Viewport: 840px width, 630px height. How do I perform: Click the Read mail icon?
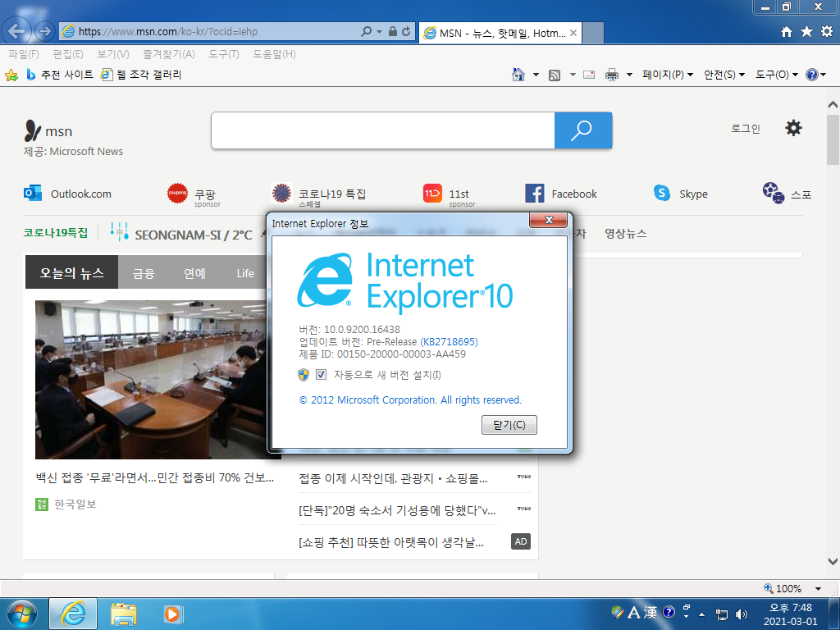[x=589, y=75]
